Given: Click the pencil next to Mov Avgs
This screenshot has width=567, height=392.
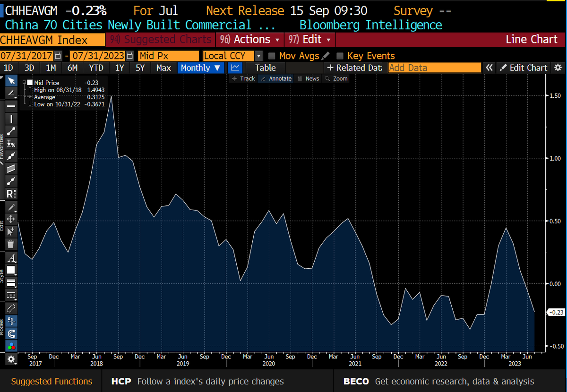Looking at the screenshot, I should [325, 56].
